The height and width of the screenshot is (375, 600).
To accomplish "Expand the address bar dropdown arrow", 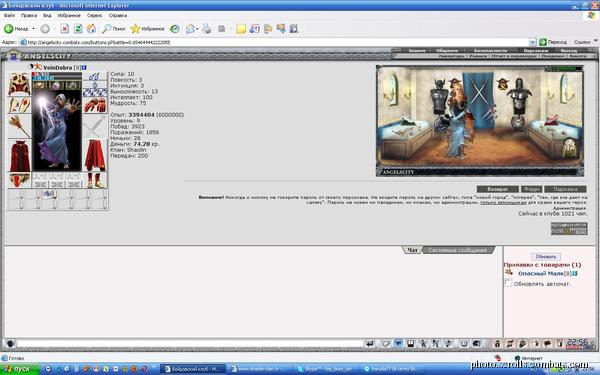I will click(x=532, y=42).
